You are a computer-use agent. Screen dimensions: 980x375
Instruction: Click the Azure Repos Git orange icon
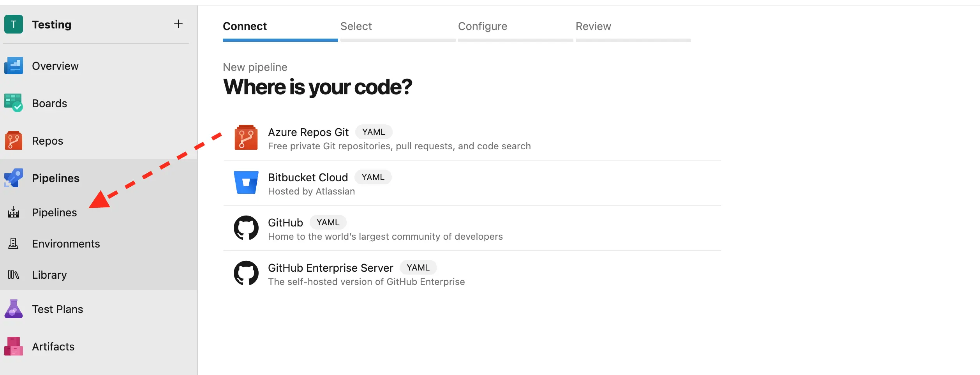tap(246, 137)
